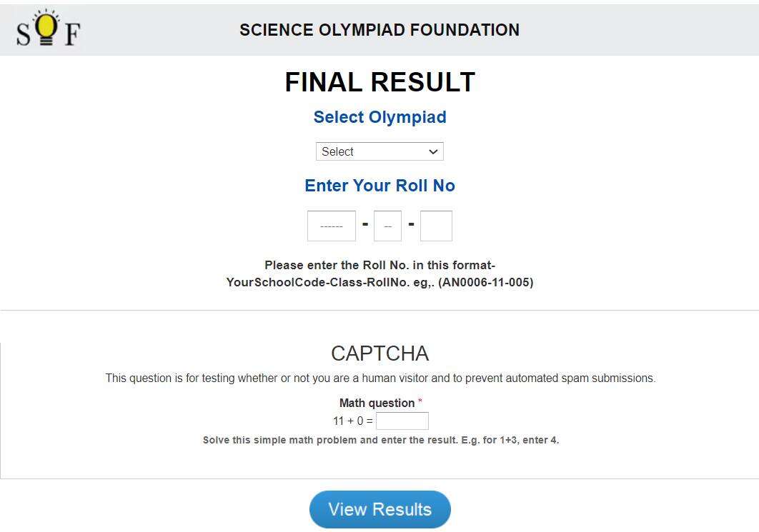
Task: Click the FINAL RESULT heading
Action: click(379, 81)
